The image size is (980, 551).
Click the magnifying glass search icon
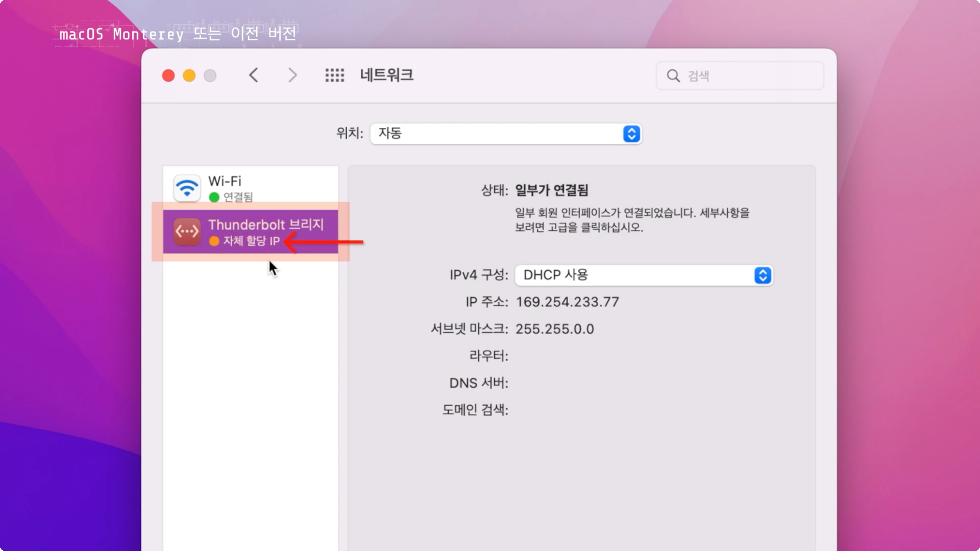(x=673, y=76)
